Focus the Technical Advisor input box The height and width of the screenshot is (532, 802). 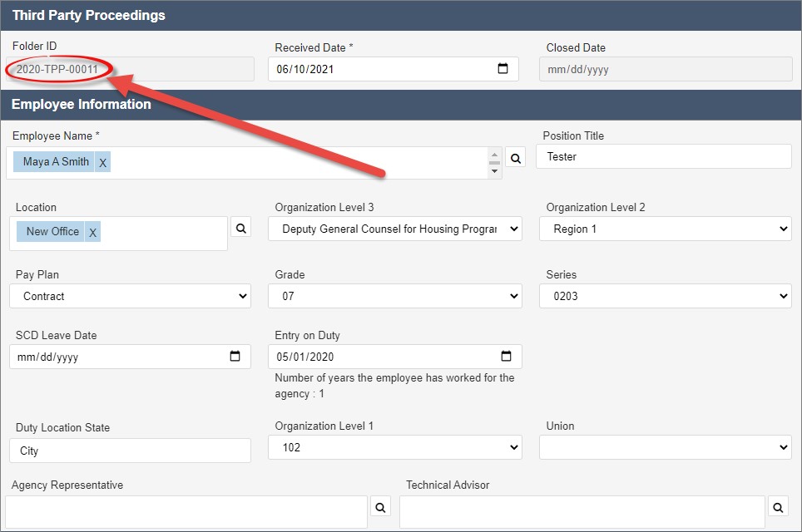tap(582, 512)
